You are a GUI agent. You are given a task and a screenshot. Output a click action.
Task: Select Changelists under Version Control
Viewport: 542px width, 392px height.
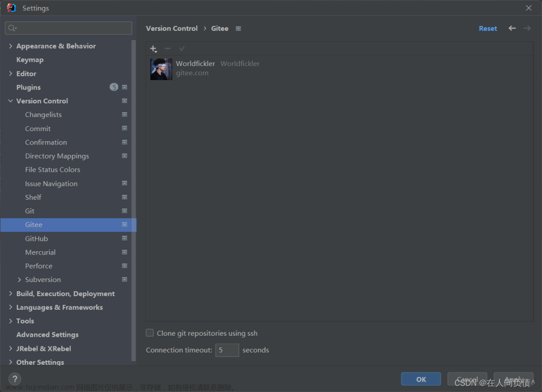coord(43,115)
